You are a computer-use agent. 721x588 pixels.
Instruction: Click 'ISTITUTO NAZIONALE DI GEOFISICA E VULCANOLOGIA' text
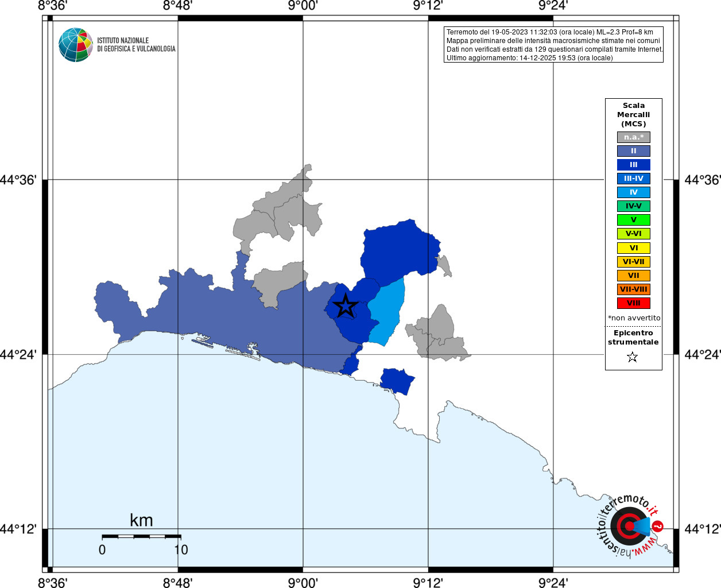tap(136, 45)
